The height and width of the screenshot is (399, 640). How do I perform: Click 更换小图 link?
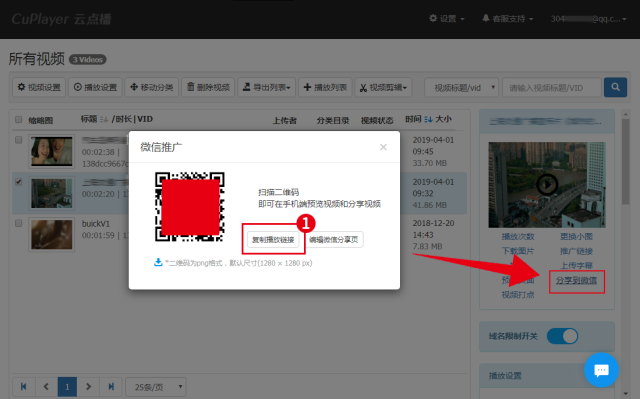coord(576,237)
